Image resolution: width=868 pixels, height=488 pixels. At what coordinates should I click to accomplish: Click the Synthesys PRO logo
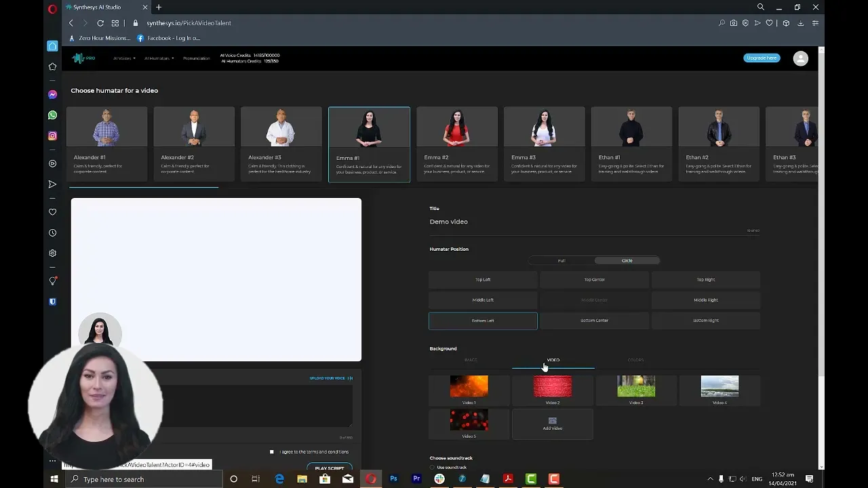(x=83, y=58)
